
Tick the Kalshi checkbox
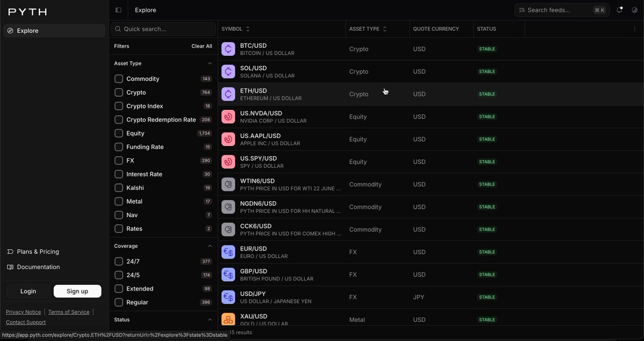click(119, 188)
